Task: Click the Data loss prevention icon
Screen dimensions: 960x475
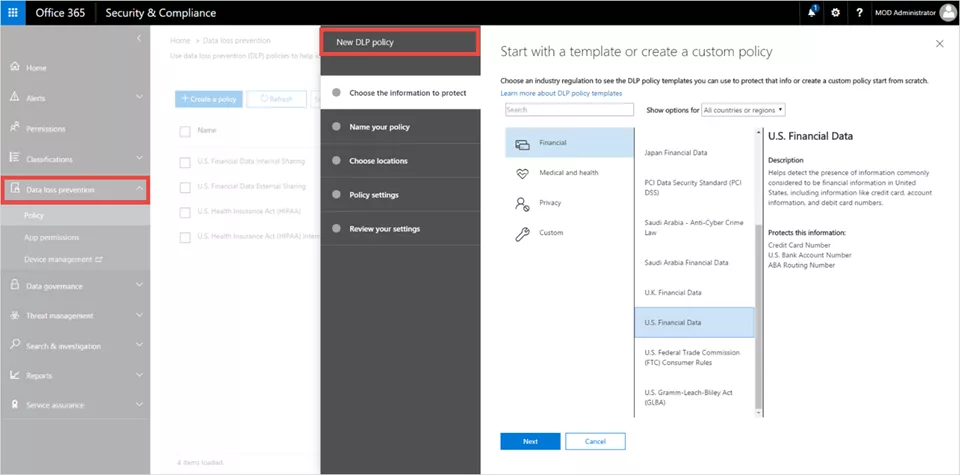Action: [x=16, y=189]
